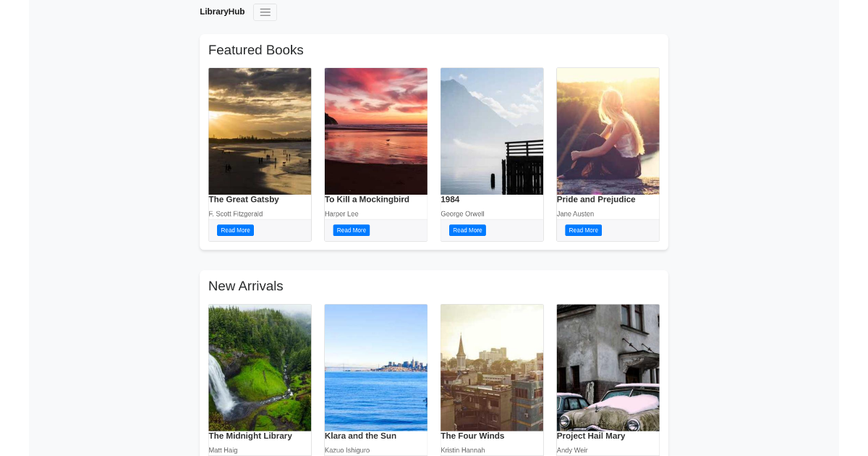The height and width of the screenshot is (456, 868).
Task: Click Read More for 1984
Action: point(467,229)
